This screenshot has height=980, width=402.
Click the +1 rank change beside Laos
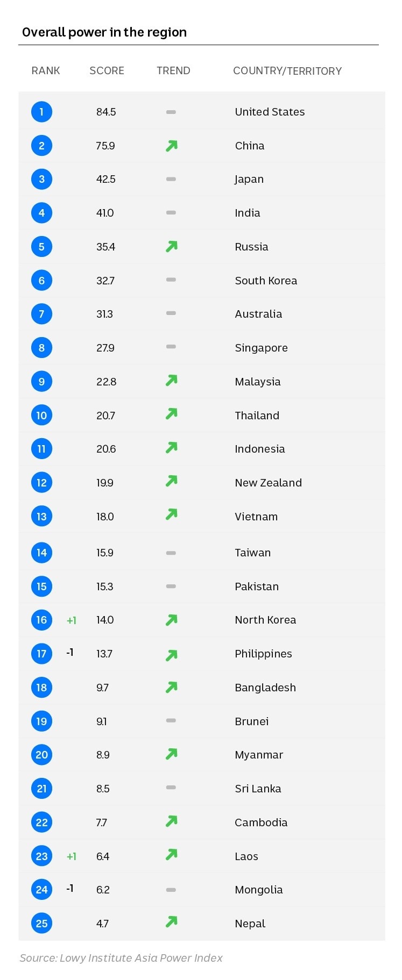71,856
